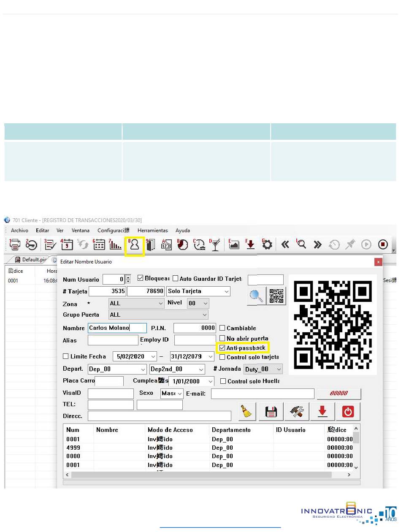Open the Duty_00 Jornada dropdown
This screenshot has width=401, height=532.
(263, 369)
